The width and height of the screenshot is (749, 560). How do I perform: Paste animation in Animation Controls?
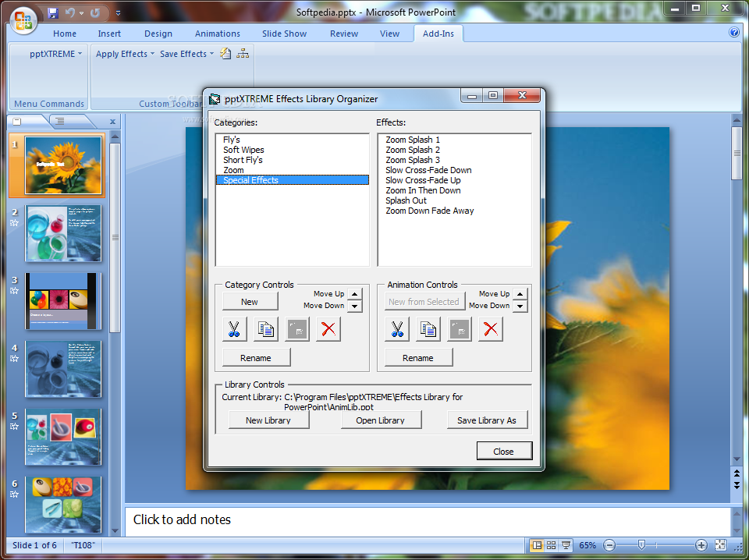tap(460, 329)
